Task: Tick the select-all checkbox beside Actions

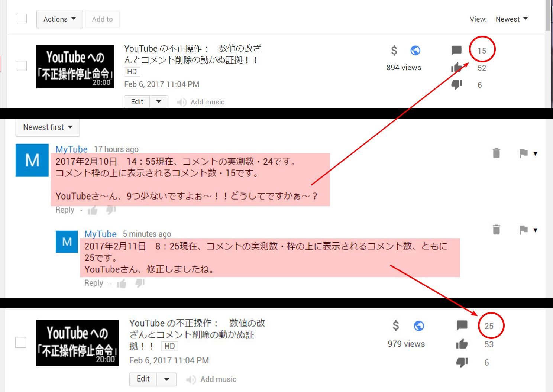Action: coord(22,19)
